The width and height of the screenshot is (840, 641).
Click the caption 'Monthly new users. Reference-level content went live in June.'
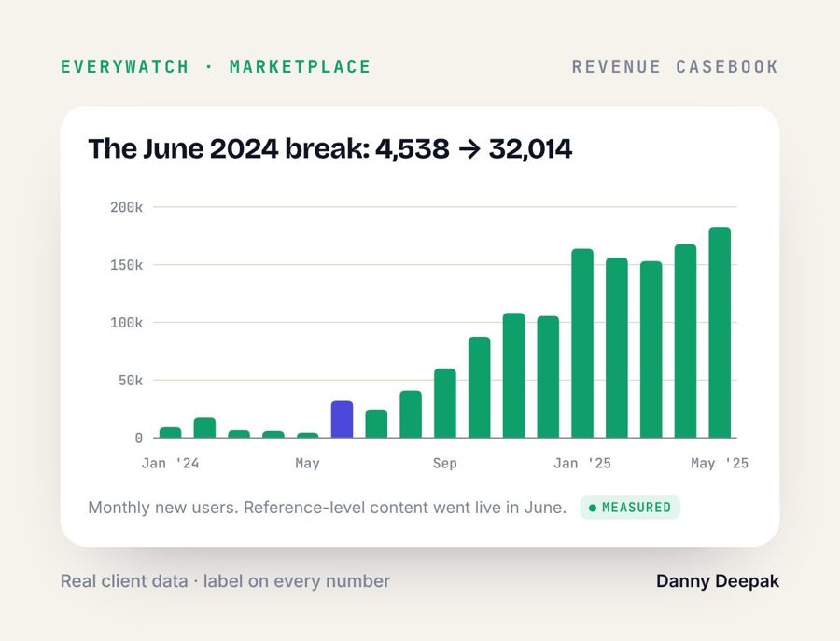327,508
